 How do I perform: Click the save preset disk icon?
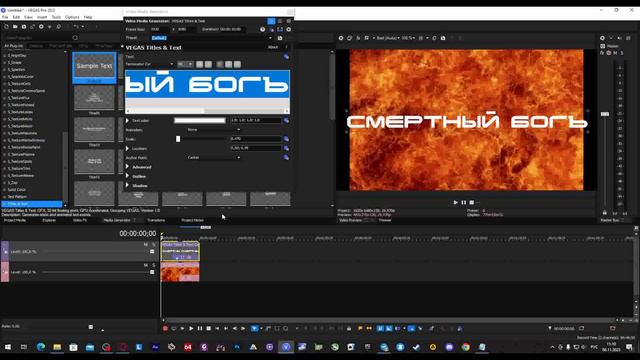(x=280, y=38)
